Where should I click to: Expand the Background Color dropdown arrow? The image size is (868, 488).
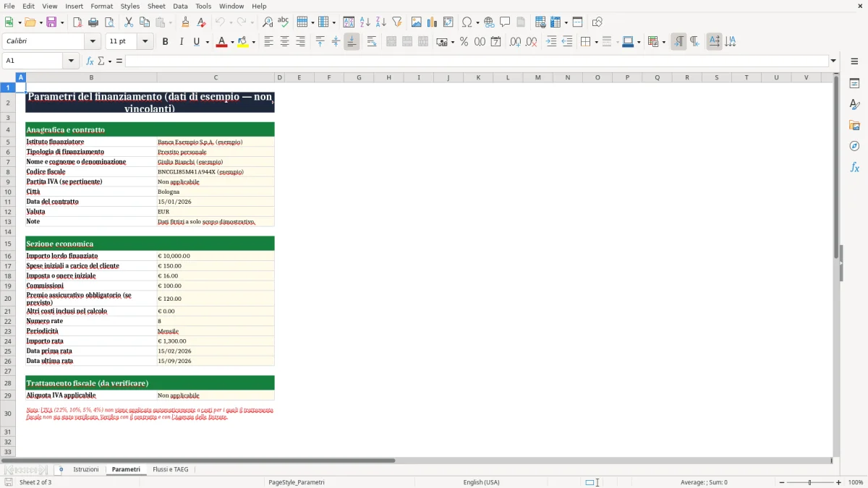point(254,42)
